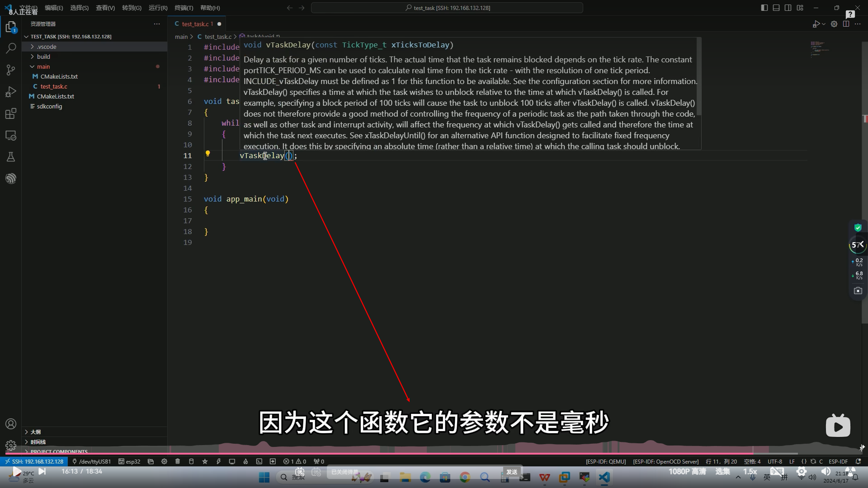Collapse the main folder
The height and width of the screenshot is (488, 868).
pyautogui.click(x=94, y=66)
